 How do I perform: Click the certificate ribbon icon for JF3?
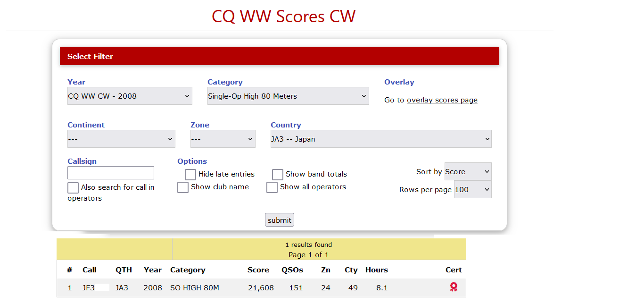pos(454,287)
